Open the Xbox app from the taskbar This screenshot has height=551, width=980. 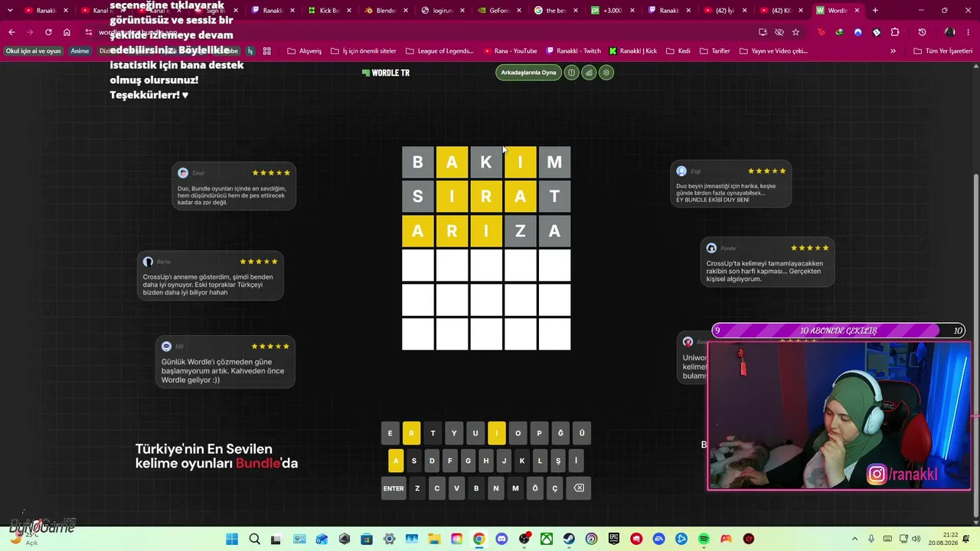pyautogui.click(x=547, y=539)
